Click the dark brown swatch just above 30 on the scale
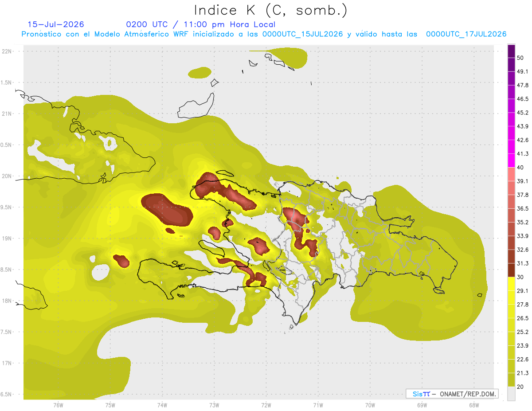The width and height of the screenshot is (532, 411). pyautogui.click(x=512, y=270)
